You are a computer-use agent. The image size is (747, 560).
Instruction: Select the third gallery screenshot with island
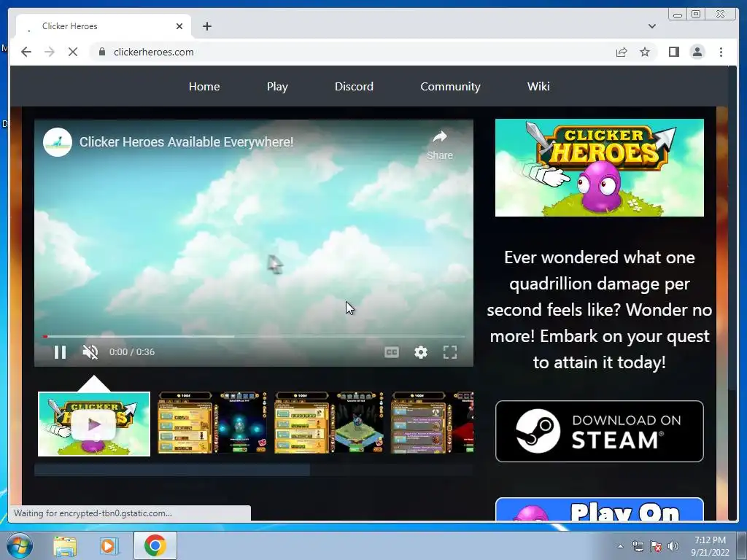pos(329,423)
